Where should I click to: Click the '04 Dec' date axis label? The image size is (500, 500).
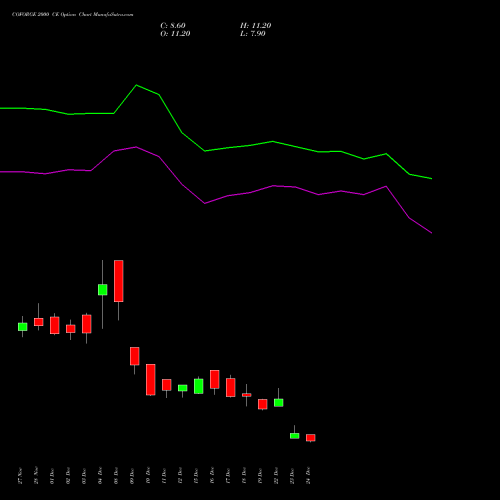pyautogui.click(x=100, y=476)
